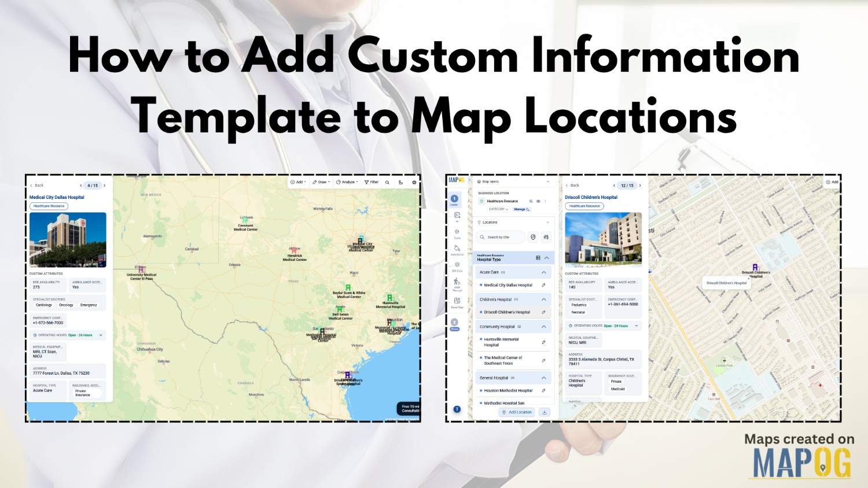The height and width of the screenshot is (488, 868).
Task: Collapse the Hospital Type group
Action: 547,258
